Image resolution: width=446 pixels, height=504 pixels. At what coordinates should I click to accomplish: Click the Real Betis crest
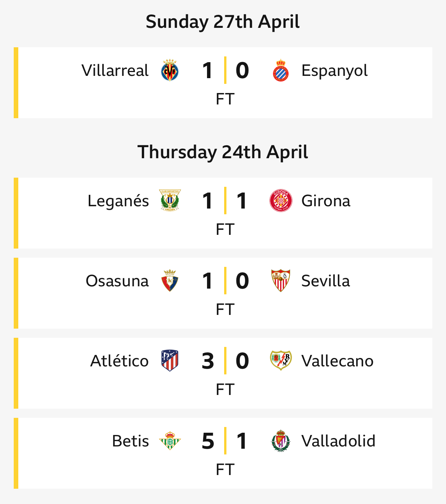pyautogui.click(x=170, y=441)
